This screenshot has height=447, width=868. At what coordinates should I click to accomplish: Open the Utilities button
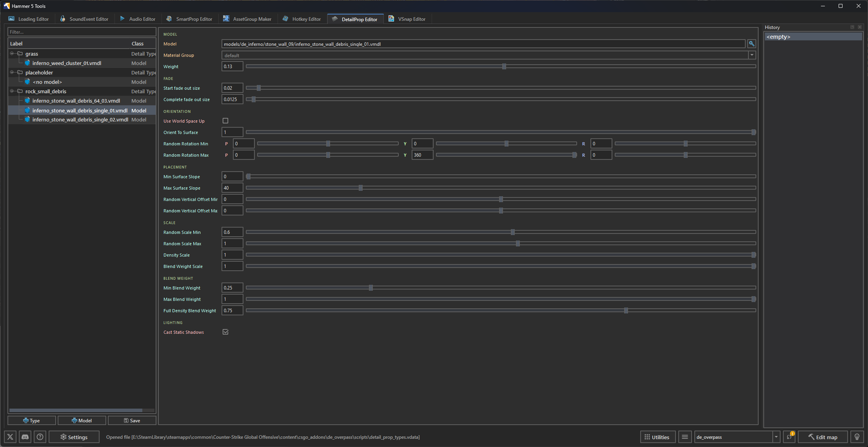pos(658,437)
